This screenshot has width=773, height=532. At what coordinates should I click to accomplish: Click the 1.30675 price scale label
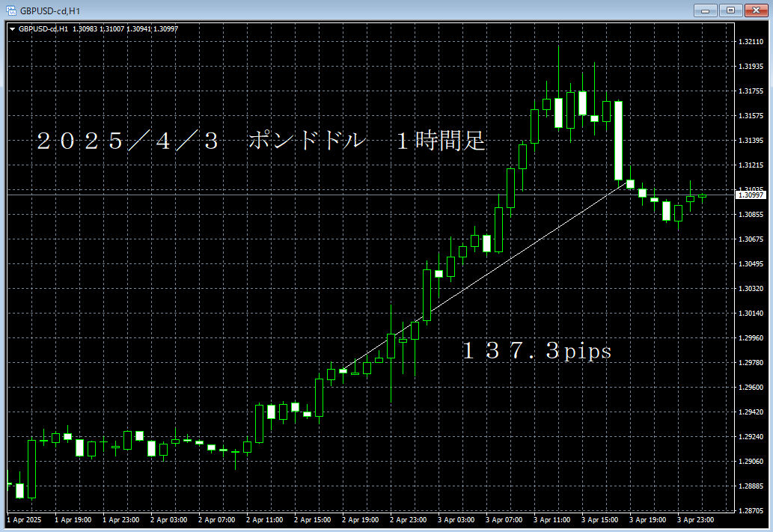pos(751,239)
